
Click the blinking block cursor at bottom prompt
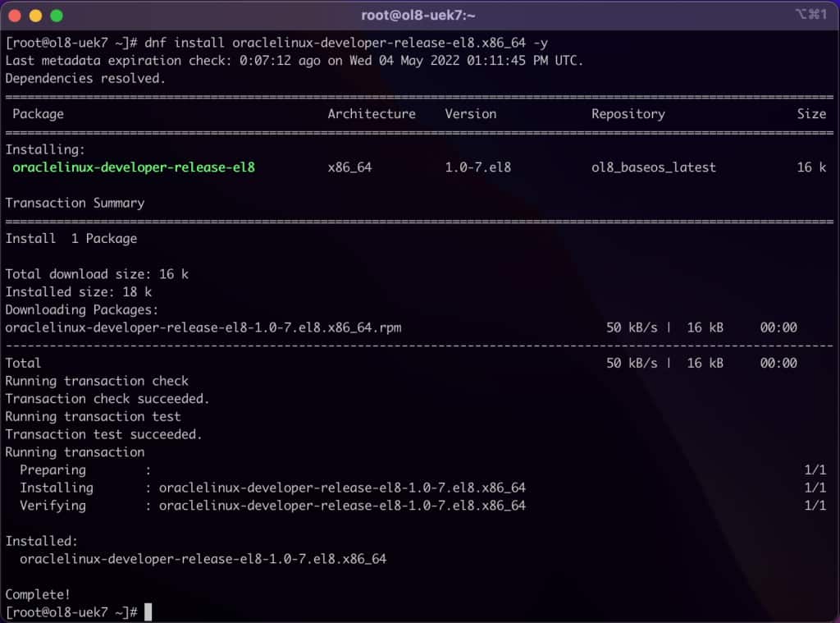point(148,612)
